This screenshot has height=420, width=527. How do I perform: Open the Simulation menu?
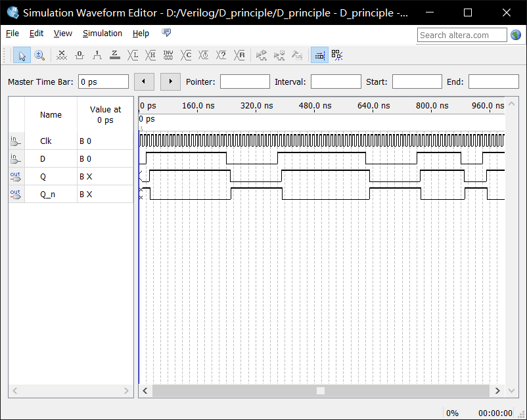coord(102,34)
